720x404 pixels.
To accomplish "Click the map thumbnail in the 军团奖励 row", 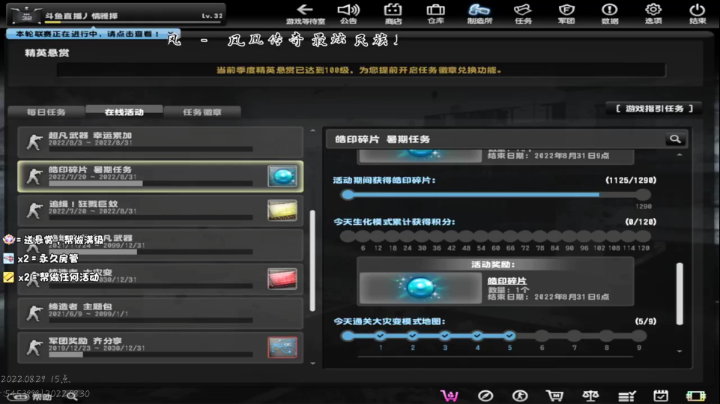I will (x=282, y=348).
